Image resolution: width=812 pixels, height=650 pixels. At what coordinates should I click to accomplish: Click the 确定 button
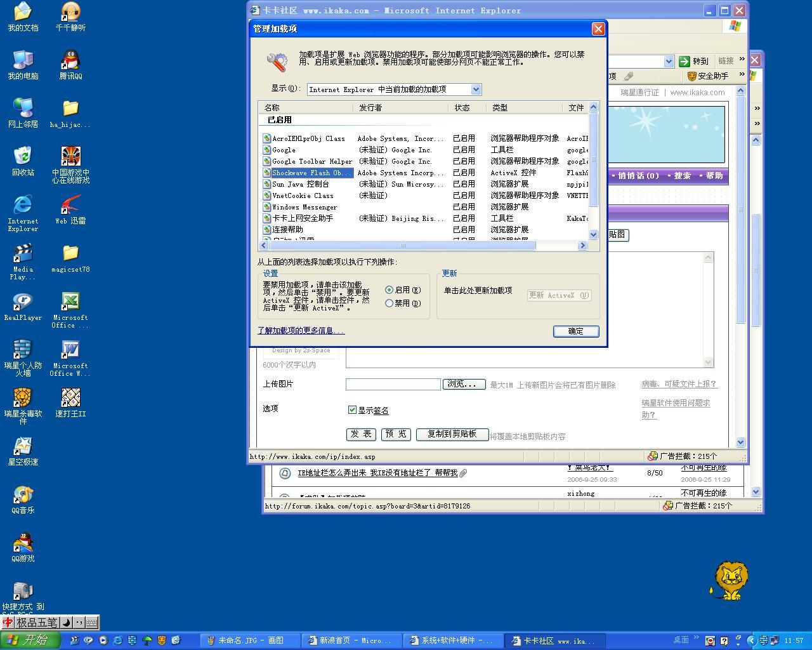click(x=575, y=331)
